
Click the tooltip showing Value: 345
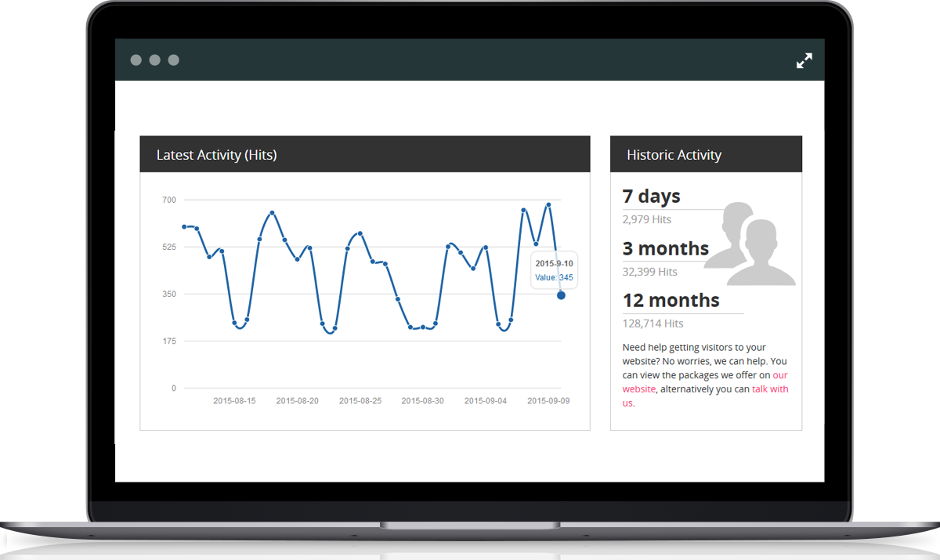click(554, 270)
